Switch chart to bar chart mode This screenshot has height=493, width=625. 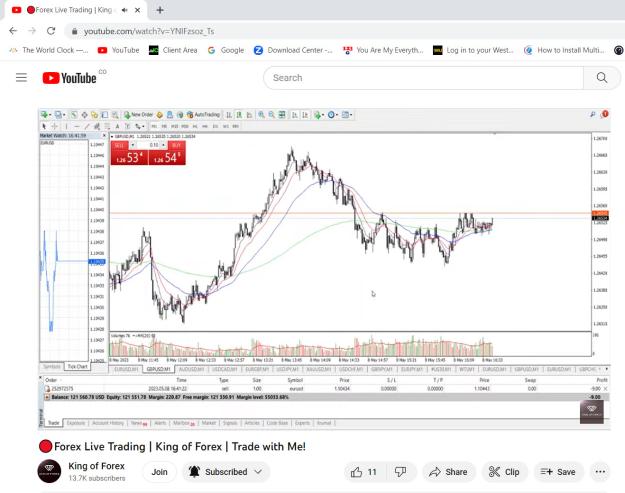tap(229, 115)
